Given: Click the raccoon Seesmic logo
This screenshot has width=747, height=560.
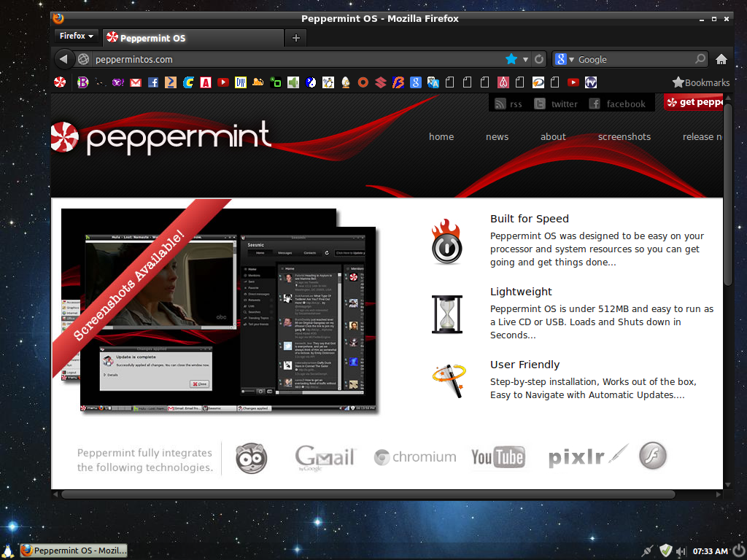Looking at the screenshot, I should 252,458.
